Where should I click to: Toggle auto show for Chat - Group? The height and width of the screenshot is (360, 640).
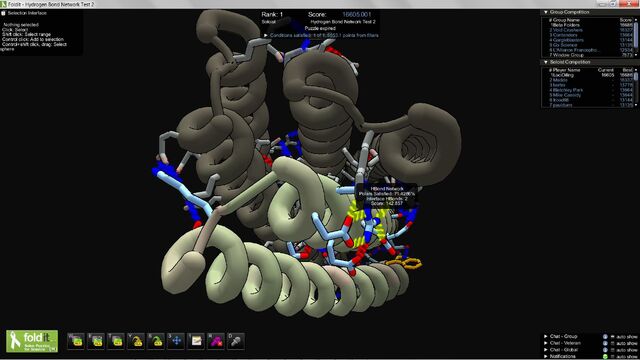point(612,337)
